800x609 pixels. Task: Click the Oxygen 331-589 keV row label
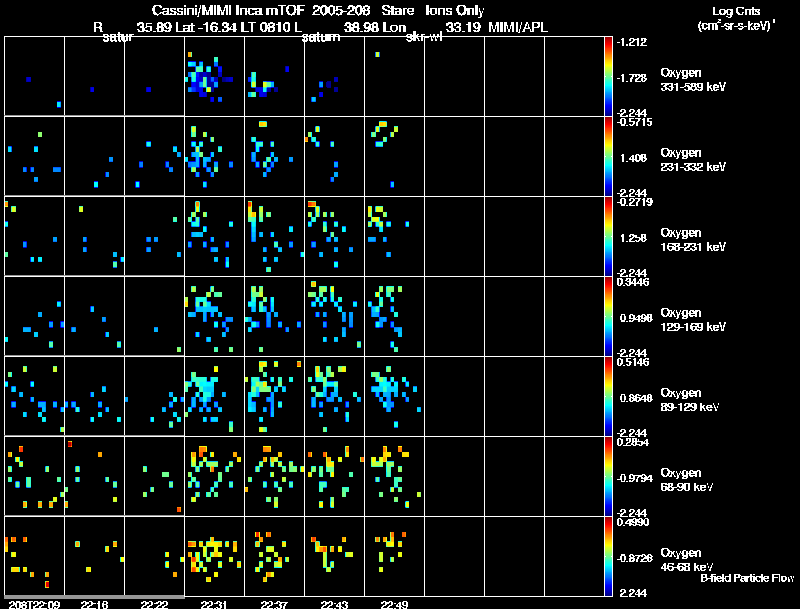click(x=692, y=80)
